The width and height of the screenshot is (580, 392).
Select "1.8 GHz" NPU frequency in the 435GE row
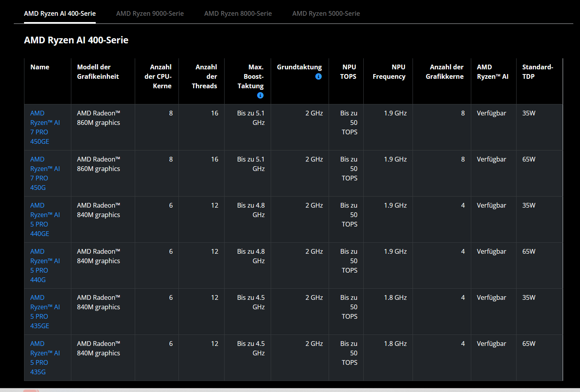click(396, 297)
